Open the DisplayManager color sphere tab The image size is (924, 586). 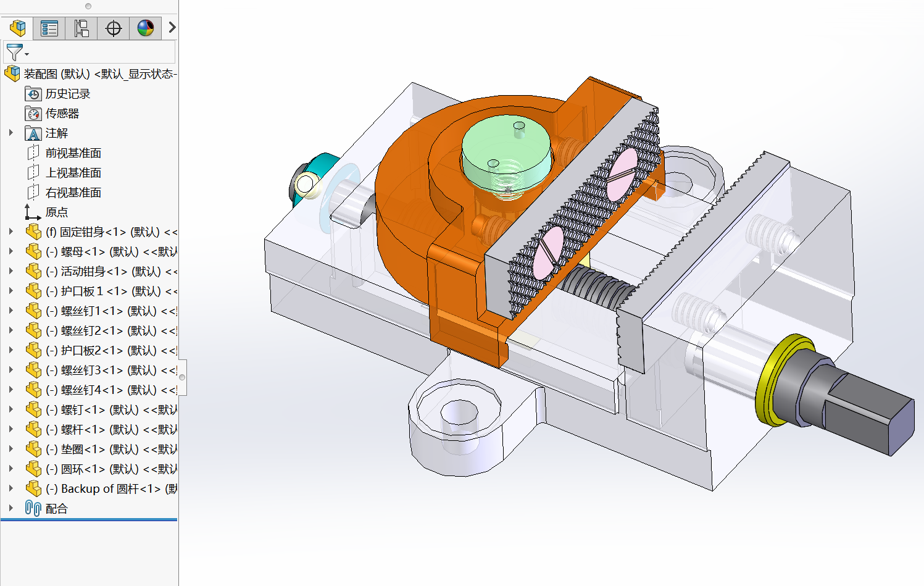pos(146,28)
